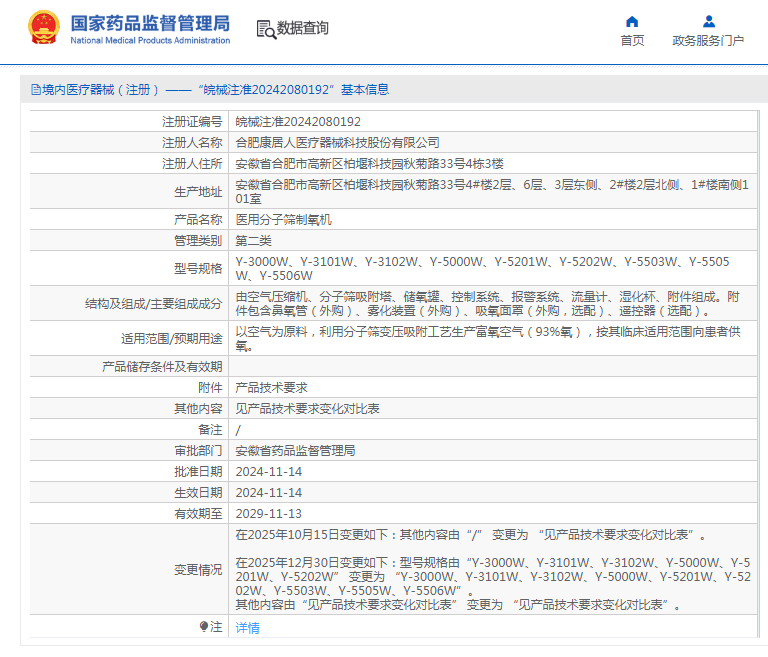Click the 适用范围/预期用途 value text

488,339
